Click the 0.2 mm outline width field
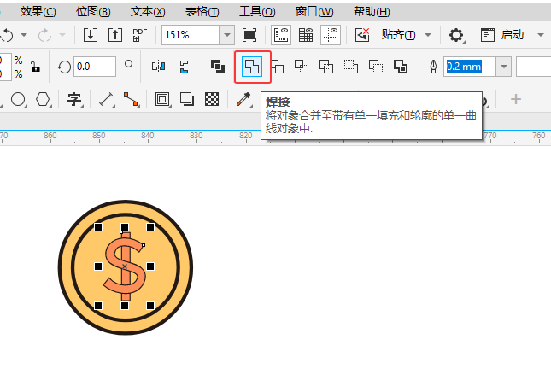Screen dimensions: 551x392 (470, 67)
